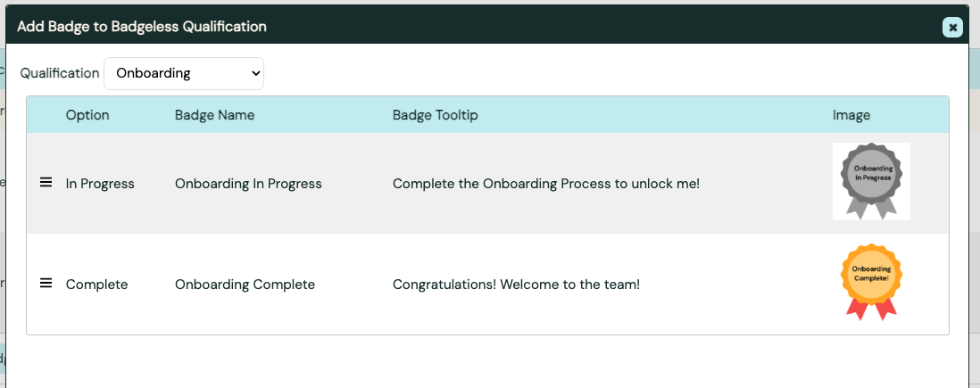The height and width of the screenshot is (388, 980).
Task: Click the Option column header
Action: (87, 115)
